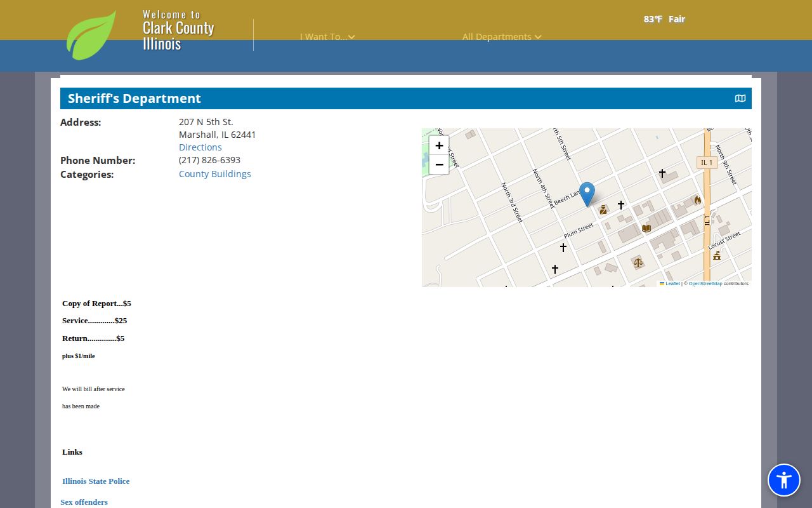Click the 'Sheriff's Department' heading
The image size is (812, 508).
tap(134, 98)
